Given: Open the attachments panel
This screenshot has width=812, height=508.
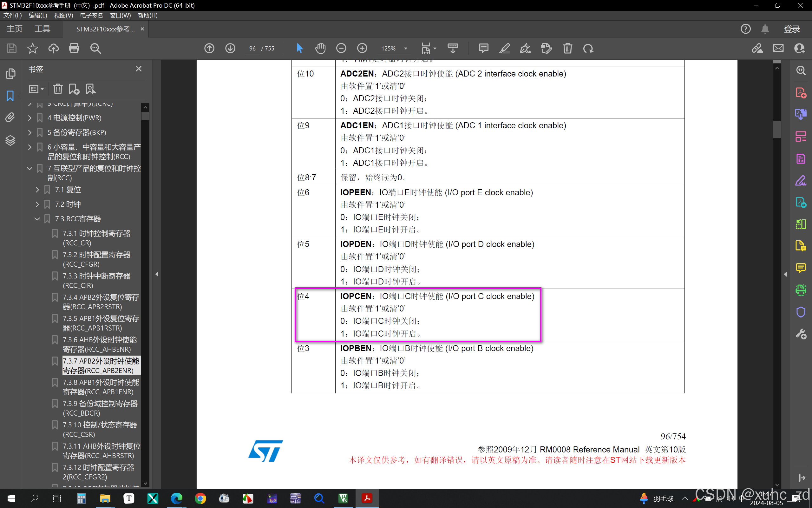Looking at the screenshot, I should pyautogui.click(x=10, y=117).
